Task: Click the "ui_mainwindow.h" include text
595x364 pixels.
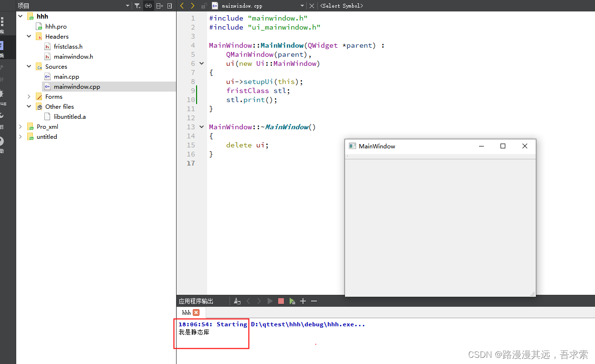Action: [284, 27]
